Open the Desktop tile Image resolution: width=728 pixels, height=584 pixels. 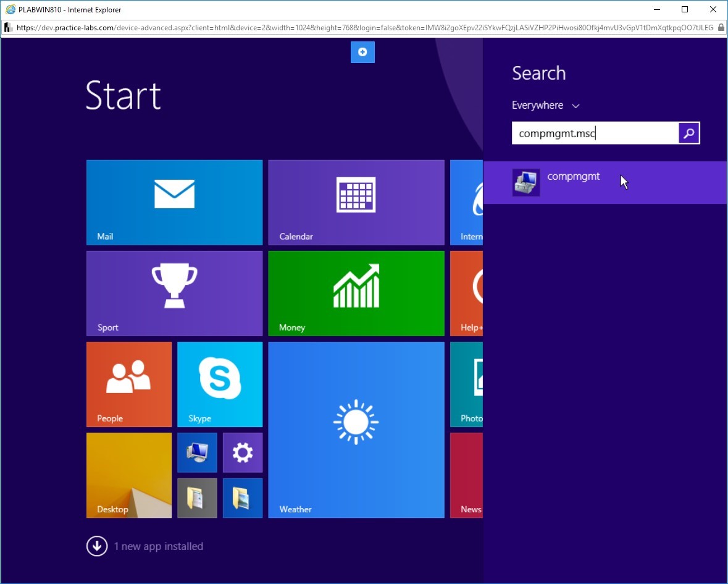pyautogui.click(x=129, y=475)
